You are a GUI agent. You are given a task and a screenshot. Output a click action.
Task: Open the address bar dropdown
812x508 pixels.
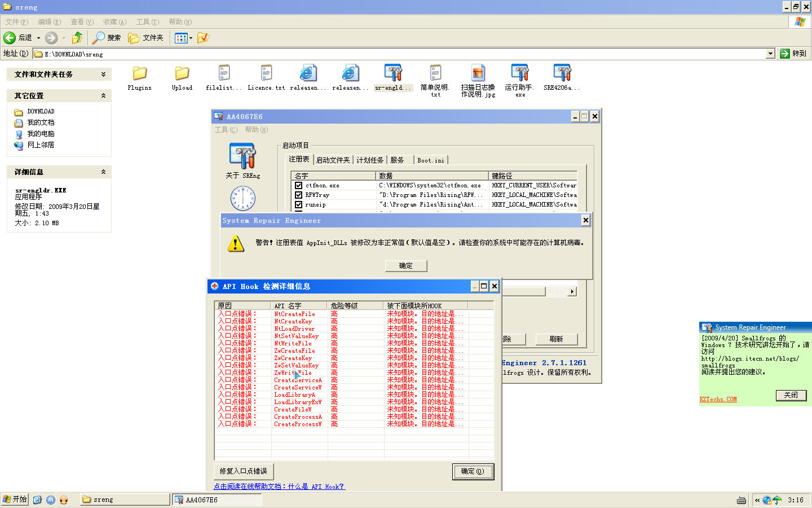(x=770, y=54)
